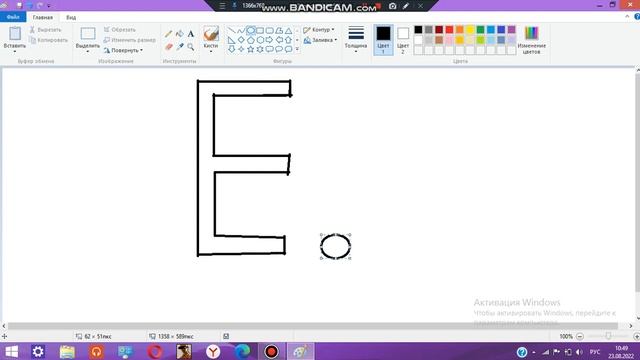The width and height of the screenshot is (640, 360).
Task: Choose the Hexagon shape
Action: 260,40
